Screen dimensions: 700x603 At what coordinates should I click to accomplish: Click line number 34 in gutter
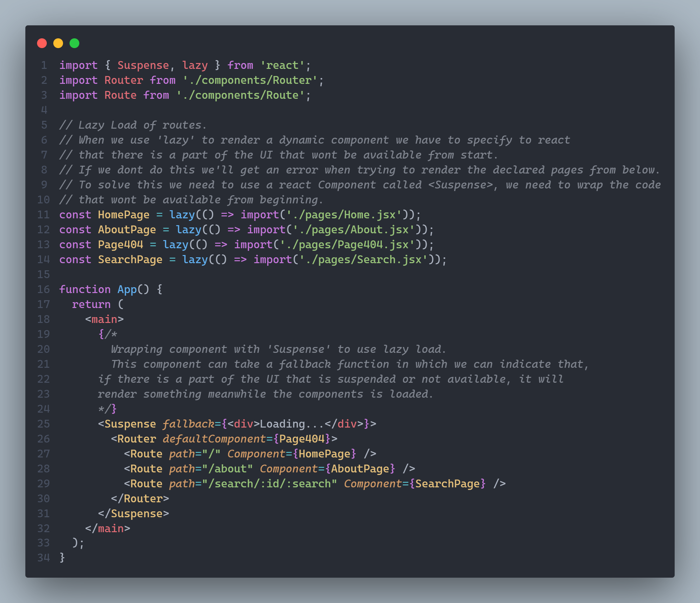coord(44,558)
